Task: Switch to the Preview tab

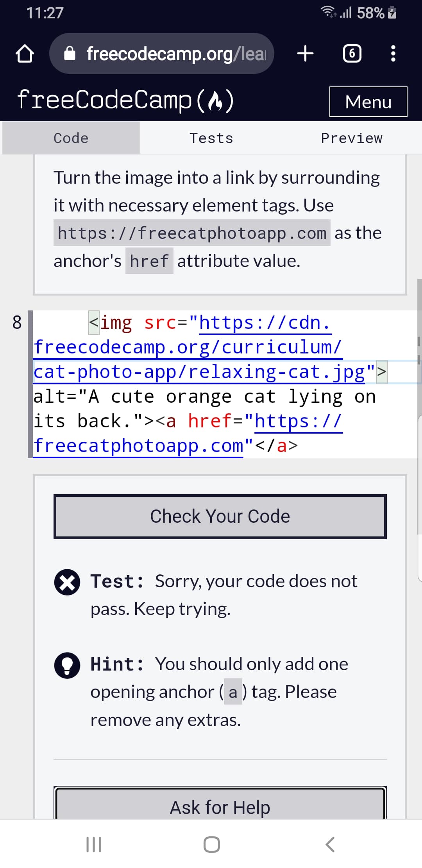Action: [352, 138]
